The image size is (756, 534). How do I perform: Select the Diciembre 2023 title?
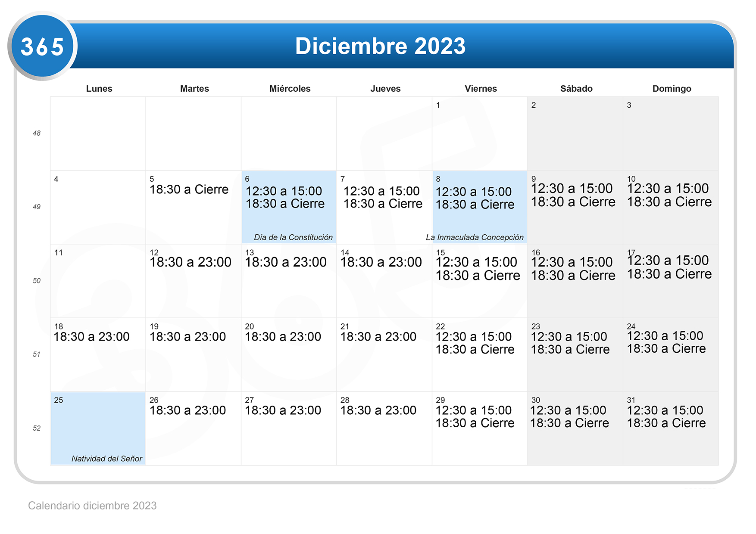pos(380,46)
